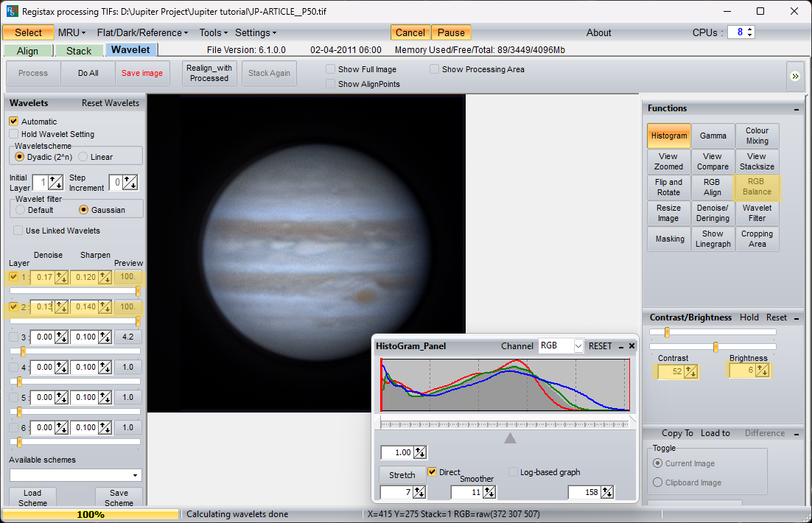Screen dimensions: 812x523
Task: Click Do All button
Action: (88, 73)
